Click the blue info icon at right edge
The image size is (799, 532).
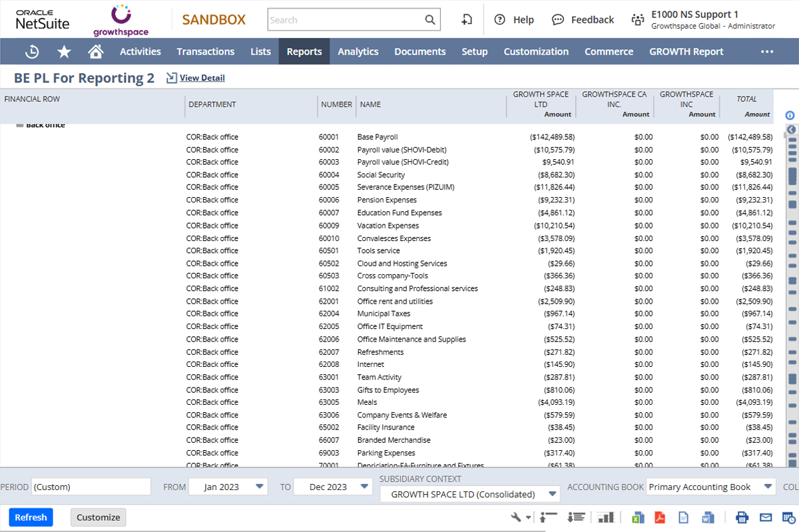790,115
